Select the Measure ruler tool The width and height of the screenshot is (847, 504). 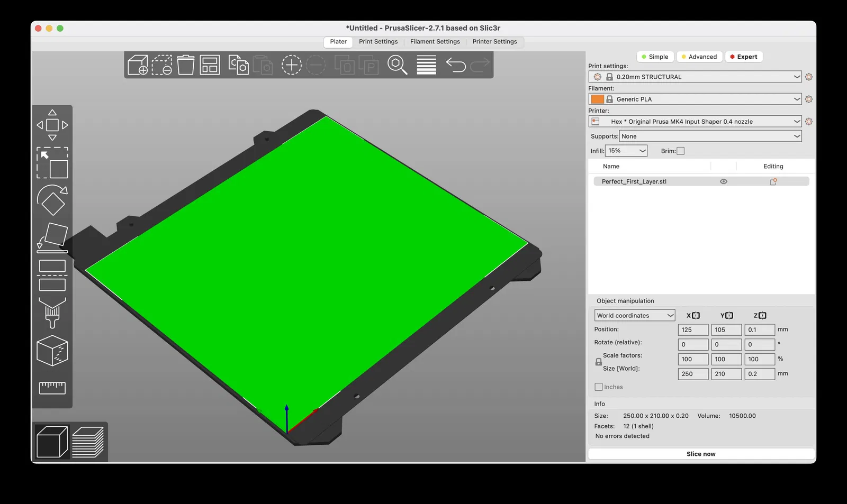[x=52, y=388]
